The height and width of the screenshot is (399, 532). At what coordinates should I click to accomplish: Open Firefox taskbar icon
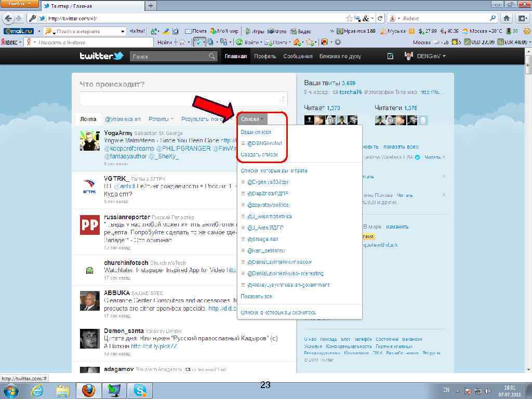[88, 391]
